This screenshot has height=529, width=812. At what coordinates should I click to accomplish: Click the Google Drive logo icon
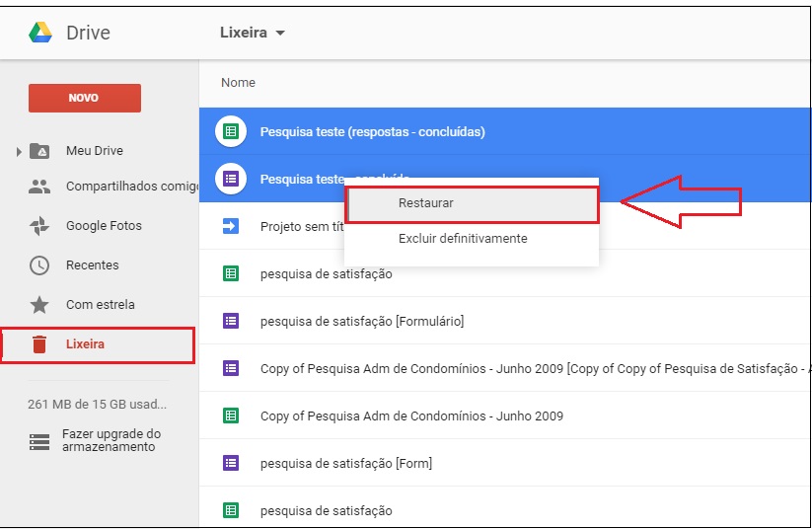tap(39, 33)
